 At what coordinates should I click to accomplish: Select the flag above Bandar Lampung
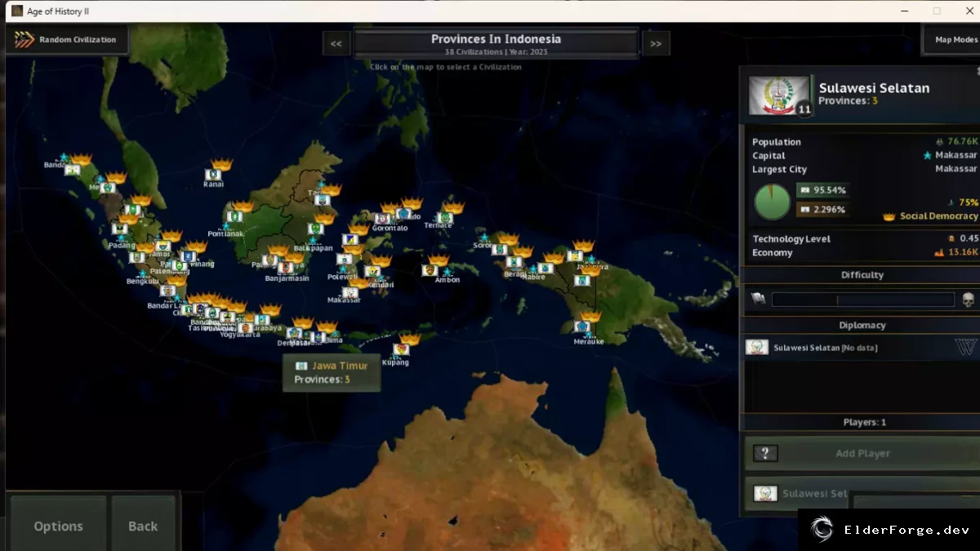click(167, 291)
